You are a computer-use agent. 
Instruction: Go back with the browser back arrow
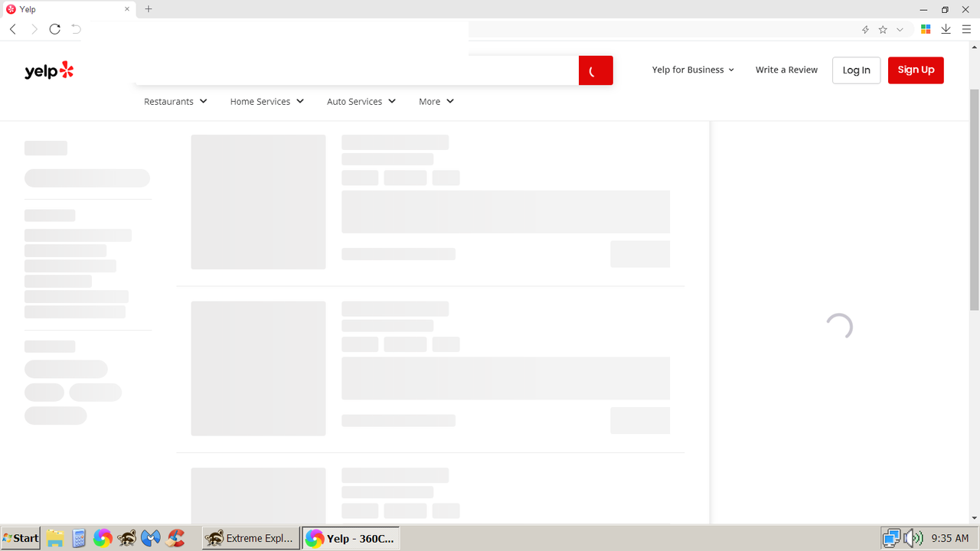click(x=13, y=29)
